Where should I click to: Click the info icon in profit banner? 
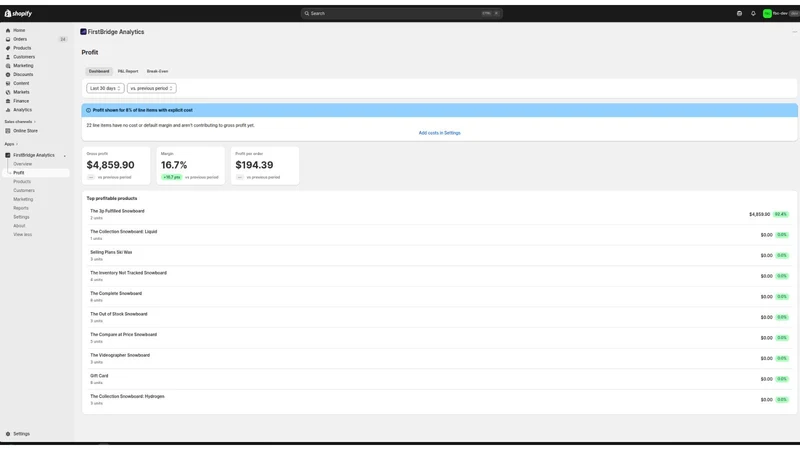pos(88,110)
